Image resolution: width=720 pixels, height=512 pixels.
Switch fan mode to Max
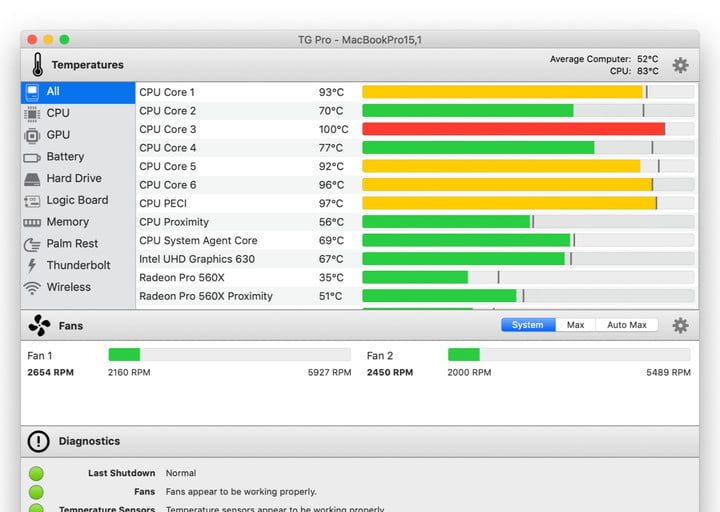click(x=575, y=325)
